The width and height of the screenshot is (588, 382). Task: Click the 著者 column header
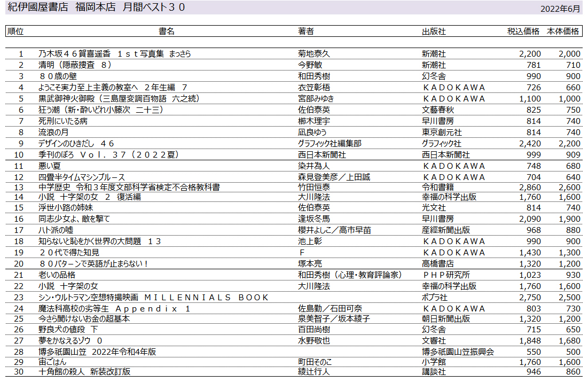click(305, 31)
